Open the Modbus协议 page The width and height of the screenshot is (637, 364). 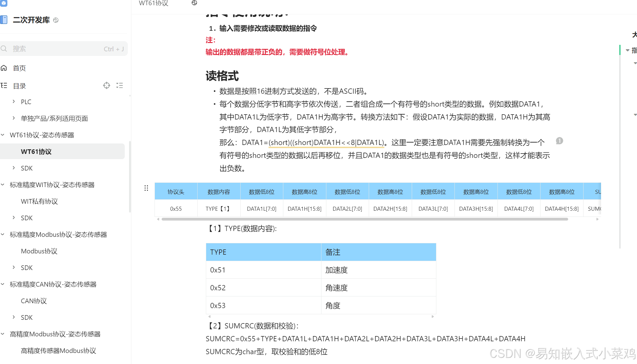click(x=39, y=251)
